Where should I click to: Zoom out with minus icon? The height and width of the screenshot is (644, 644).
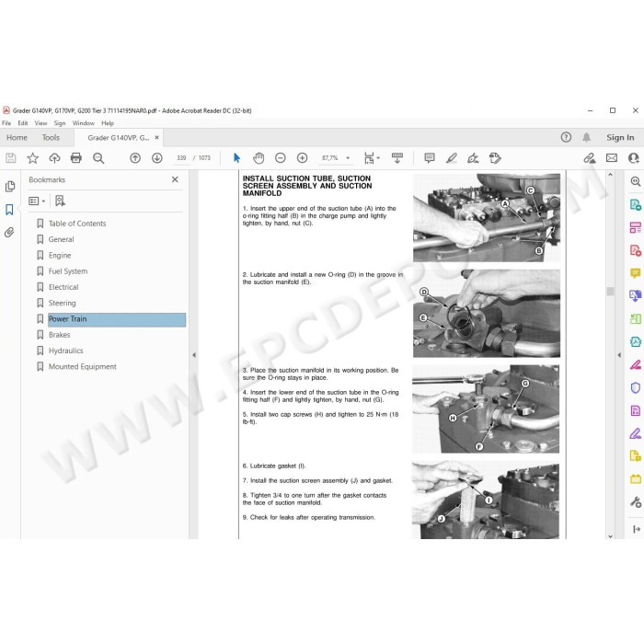pyautogui.click(x=280, y=158)
